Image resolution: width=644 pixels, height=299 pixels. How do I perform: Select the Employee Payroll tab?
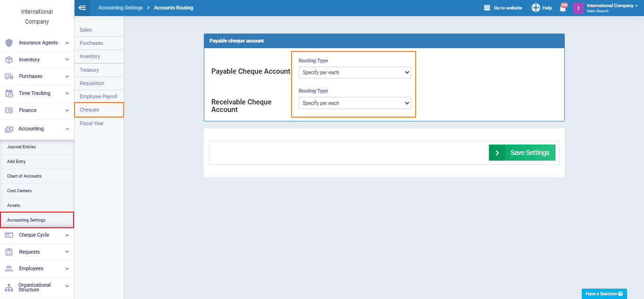pyautogui.click(x=98, y=96)
